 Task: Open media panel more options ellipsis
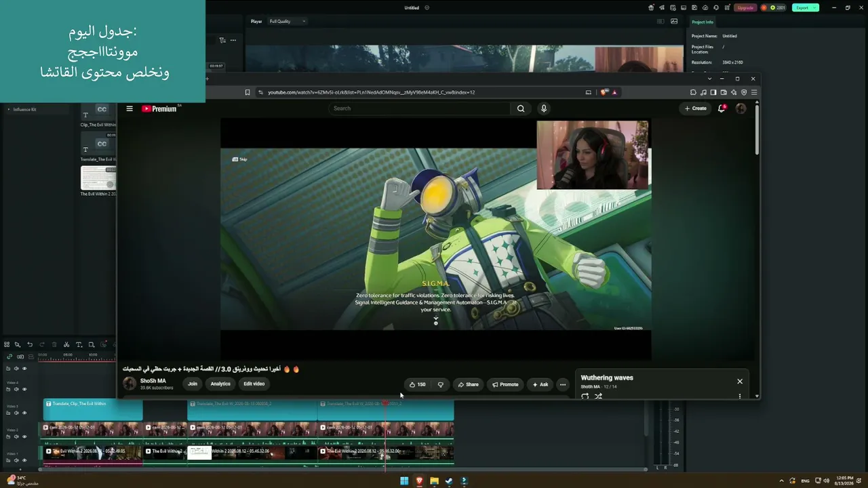tap(233, 40)
